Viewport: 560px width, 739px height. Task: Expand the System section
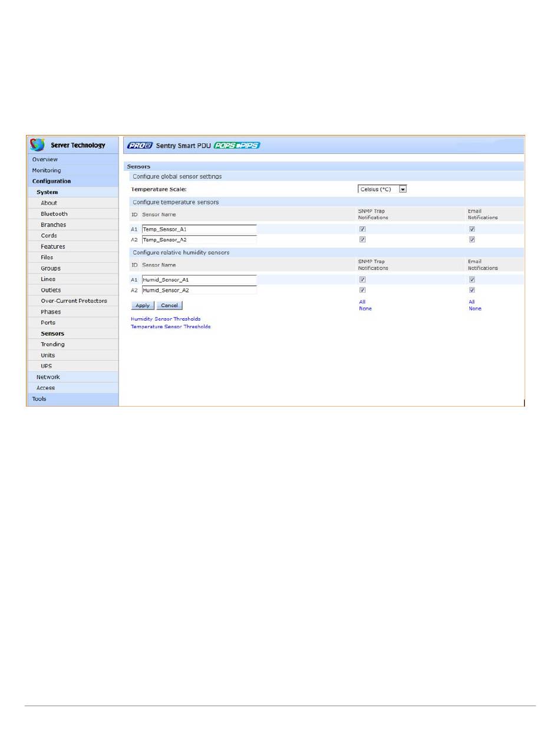[x=73, y=192]
